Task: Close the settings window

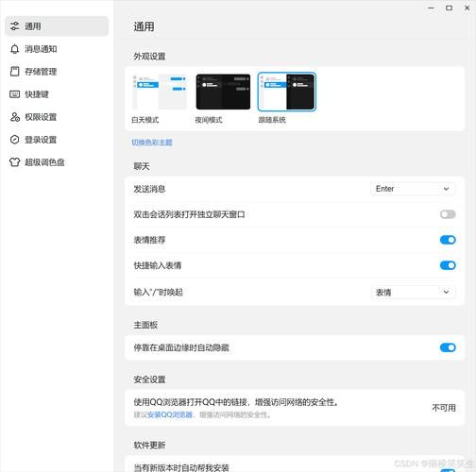Action: click(x=467, y=8)
